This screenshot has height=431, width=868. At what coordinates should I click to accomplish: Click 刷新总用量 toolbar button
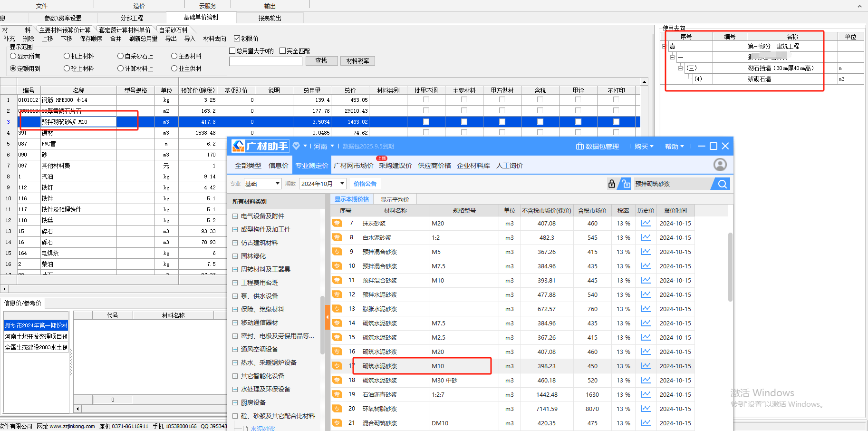(x=143, y=39)
